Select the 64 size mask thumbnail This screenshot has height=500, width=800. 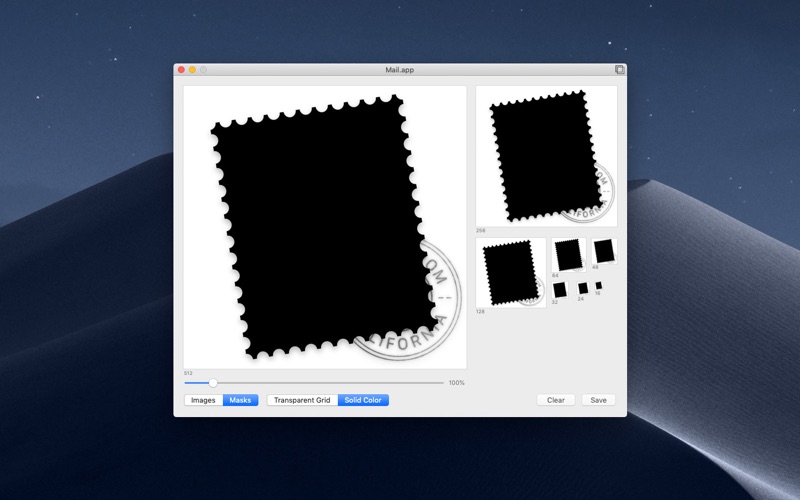[569, 255]
